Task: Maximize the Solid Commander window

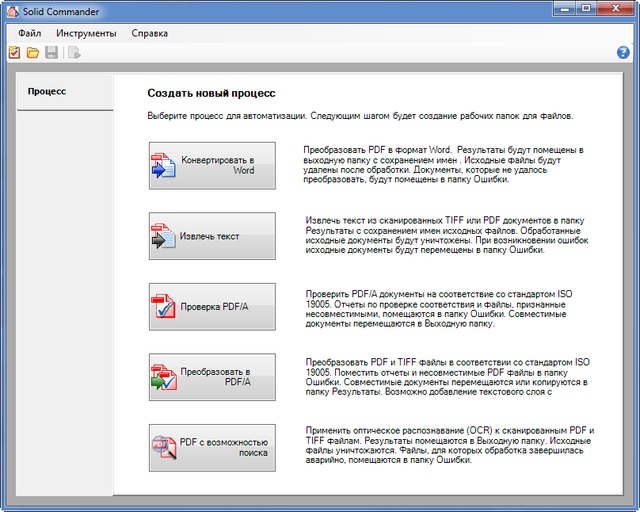Action: pyautogui.click(x=584, y=9)
